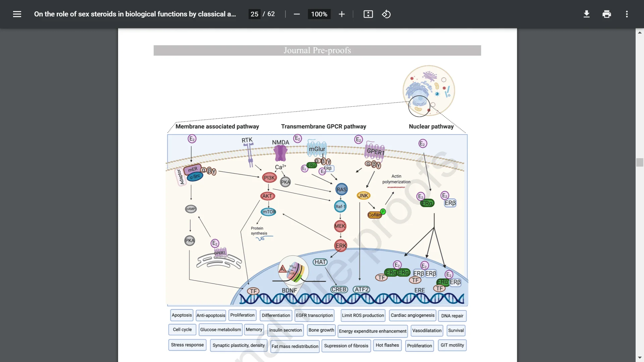Click the 'Glucose metabolism' label box
This screenshot has width=644, height=362.
click(x=220, y=329)
